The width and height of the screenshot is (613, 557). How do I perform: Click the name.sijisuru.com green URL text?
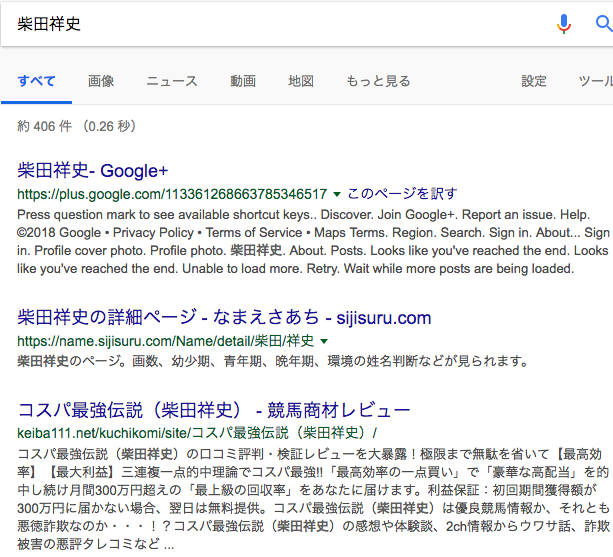click(165, 341)
